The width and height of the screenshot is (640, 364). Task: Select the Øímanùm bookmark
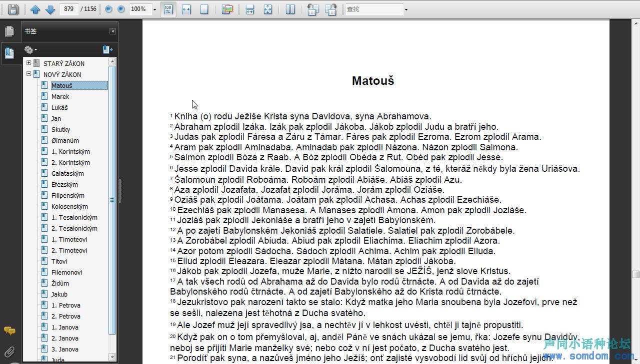[65, 140]
